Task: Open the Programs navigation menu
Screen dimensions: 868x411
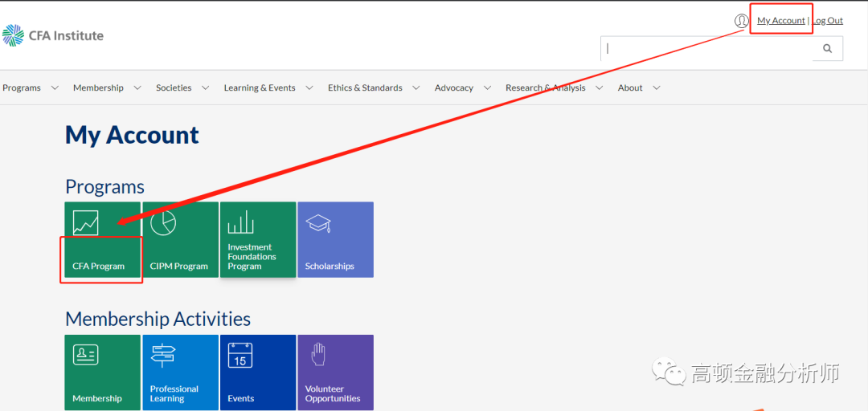Action: [22, 88]
